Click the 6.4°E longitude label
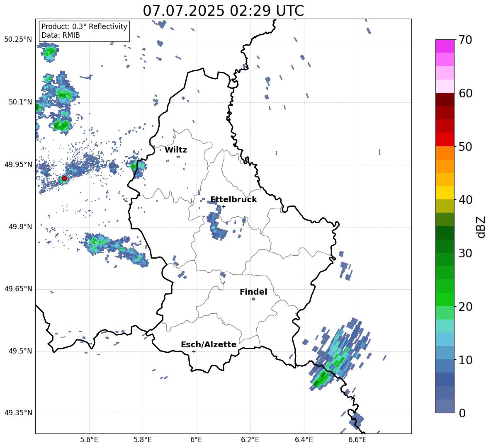The height and width of the screenshot is (448, 491). pyautogui.click(x=304, y=440)
